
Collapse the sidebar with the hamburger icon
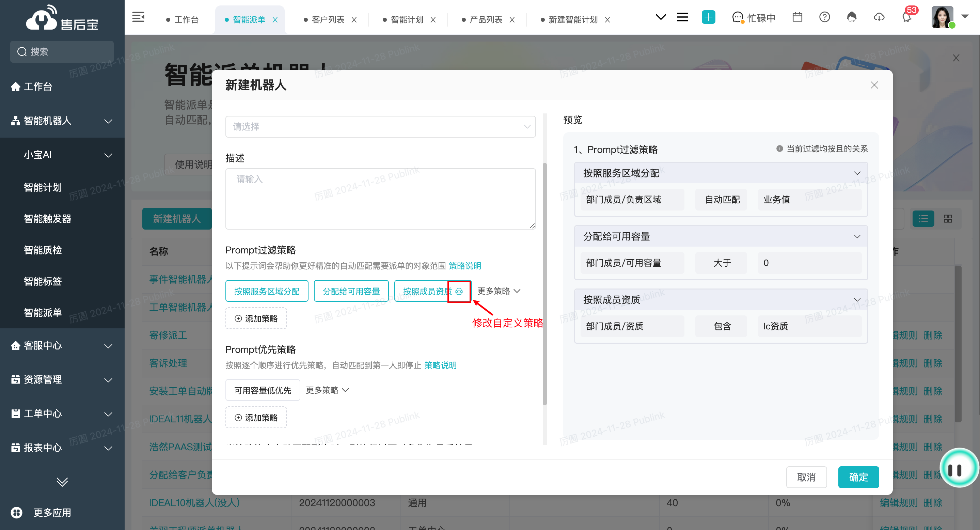coord(138,17)
